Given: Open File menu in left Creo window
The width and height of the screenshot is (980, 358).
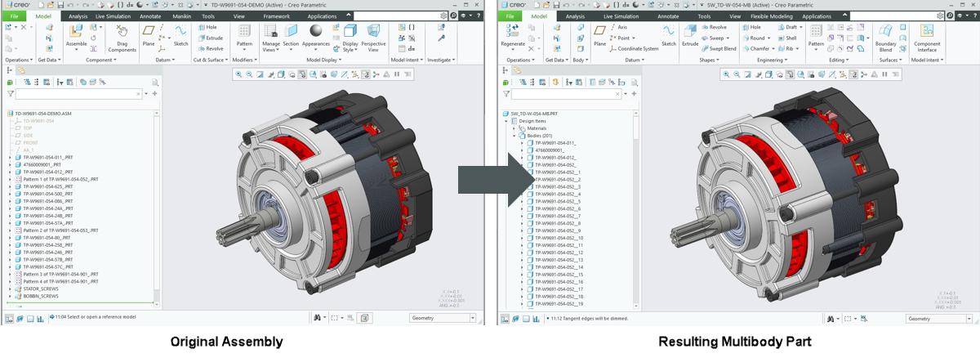Looking at the screenshot, I should tap(16, 16).
